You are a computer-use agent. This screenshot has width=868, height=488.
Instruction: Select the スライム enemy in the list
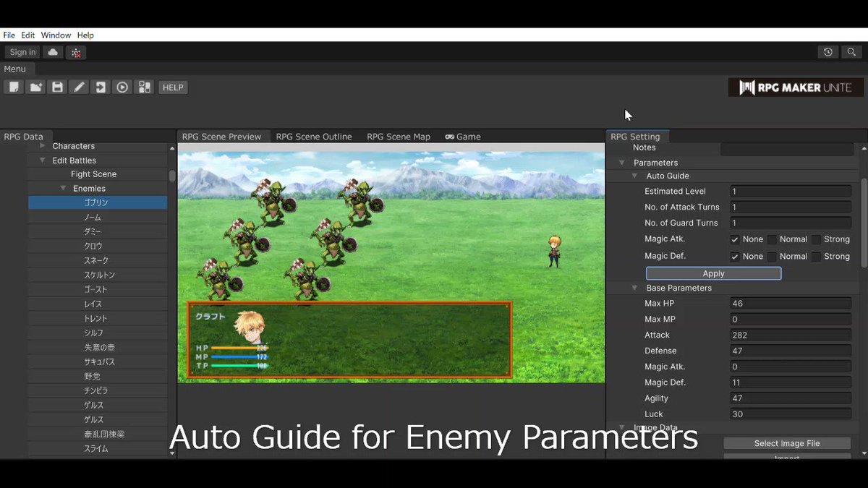coord(97,448)
